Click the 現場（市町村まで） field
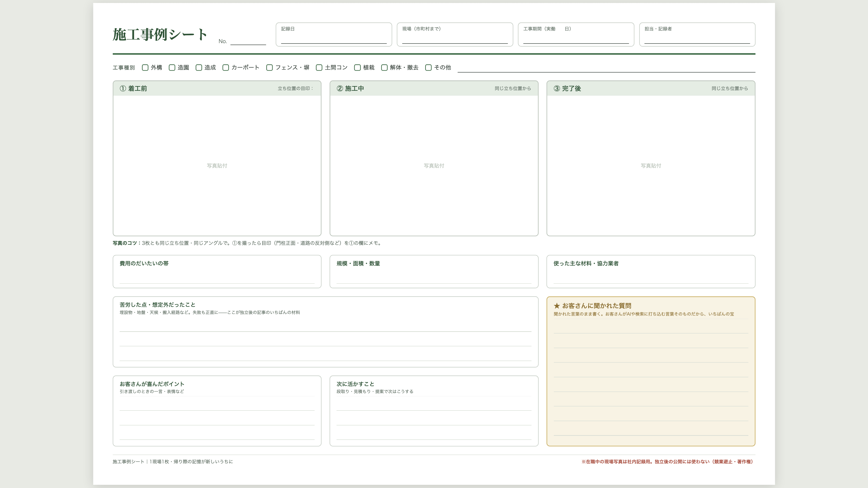 pos(455,35)
